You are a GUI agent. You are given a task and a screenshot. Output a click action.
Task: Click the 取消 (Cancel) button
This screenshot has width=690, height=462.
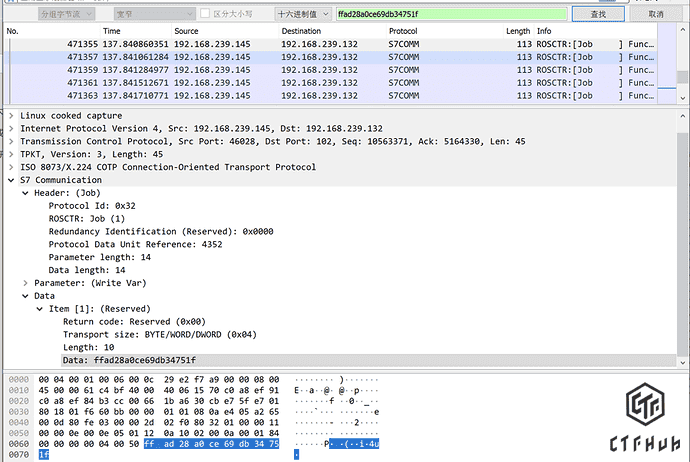click(x=655, y=14)
